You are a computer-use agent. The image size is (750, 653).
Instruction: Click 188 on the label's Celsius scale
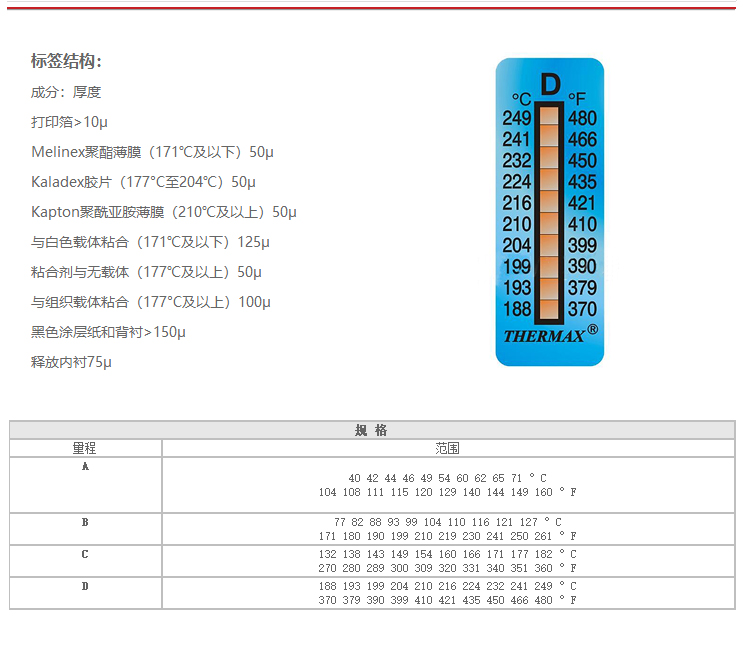click(517, 309)
